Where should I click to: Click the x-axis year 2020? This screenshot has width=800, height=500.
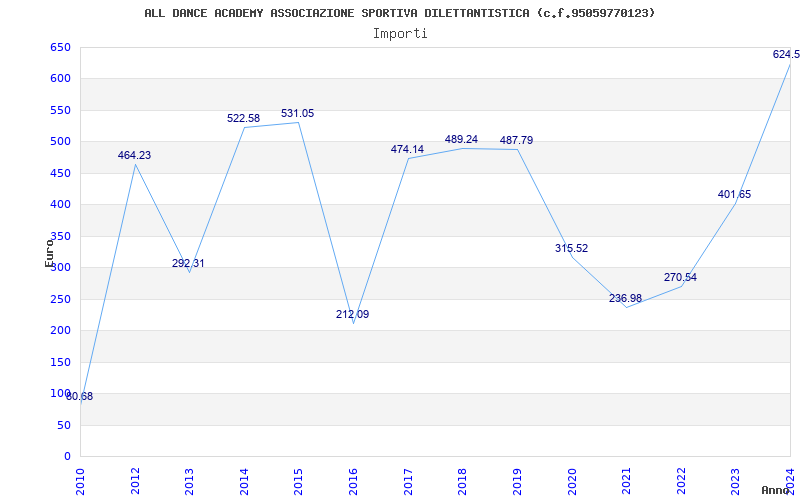point(571,482)
